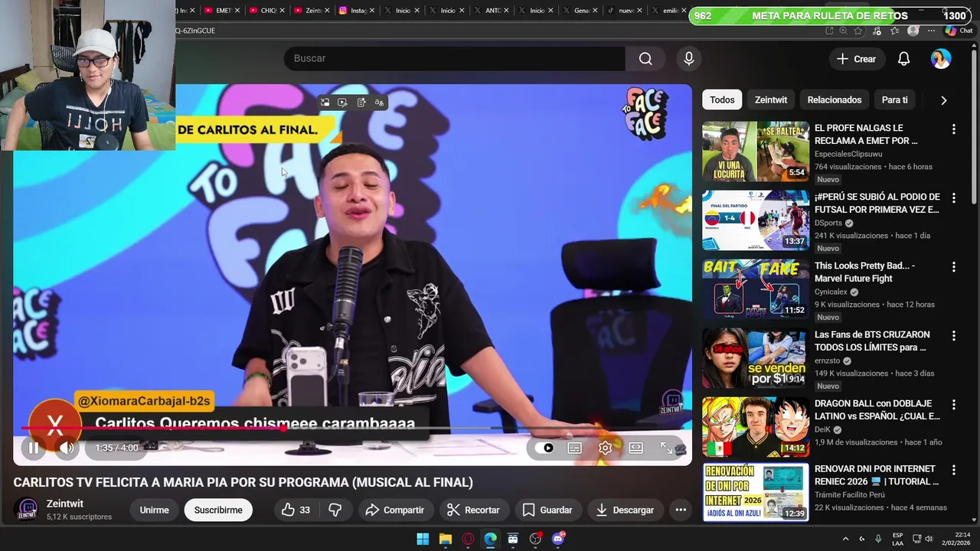The width and height of the screenshot is (980, 551).
Task: Open options for Fans de BTS video
Action: point(954,336)
